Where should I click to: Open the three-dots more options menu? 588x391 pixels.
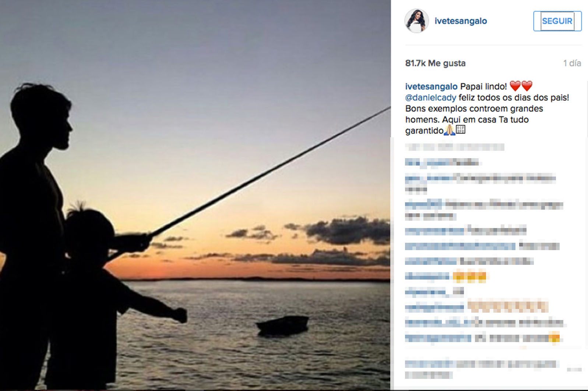point(574,369)
